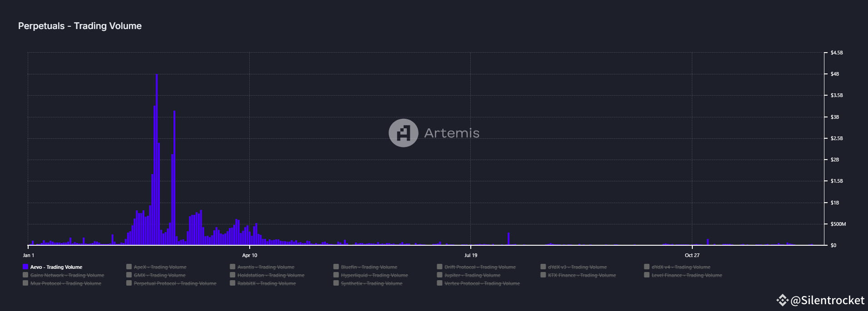Screen dimensions: 868x311
Task: Click the '$1B' y-axis label
Action: pyautogui.click(x=835, y=203)
